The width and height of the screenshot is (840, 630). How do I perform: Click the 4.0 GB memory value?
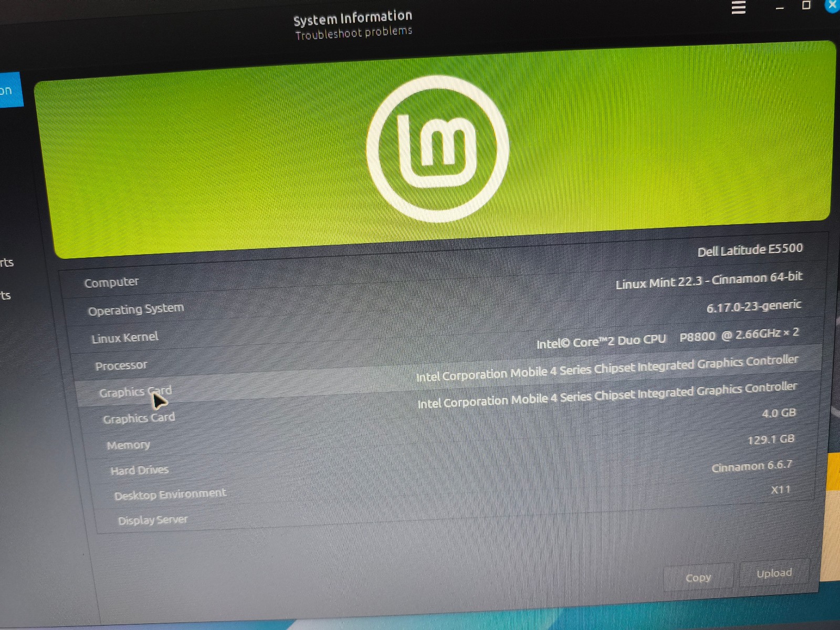pyautogui.click(x=779, y=413)
